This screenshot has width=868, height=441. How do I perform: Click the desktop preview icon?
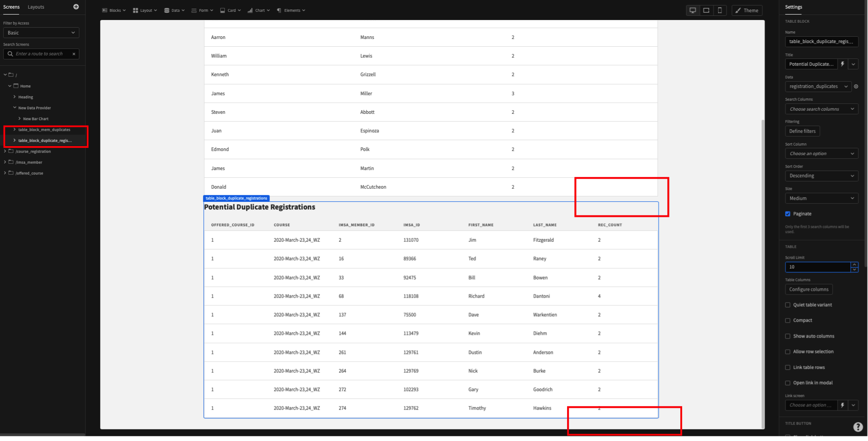click(693, 10)
